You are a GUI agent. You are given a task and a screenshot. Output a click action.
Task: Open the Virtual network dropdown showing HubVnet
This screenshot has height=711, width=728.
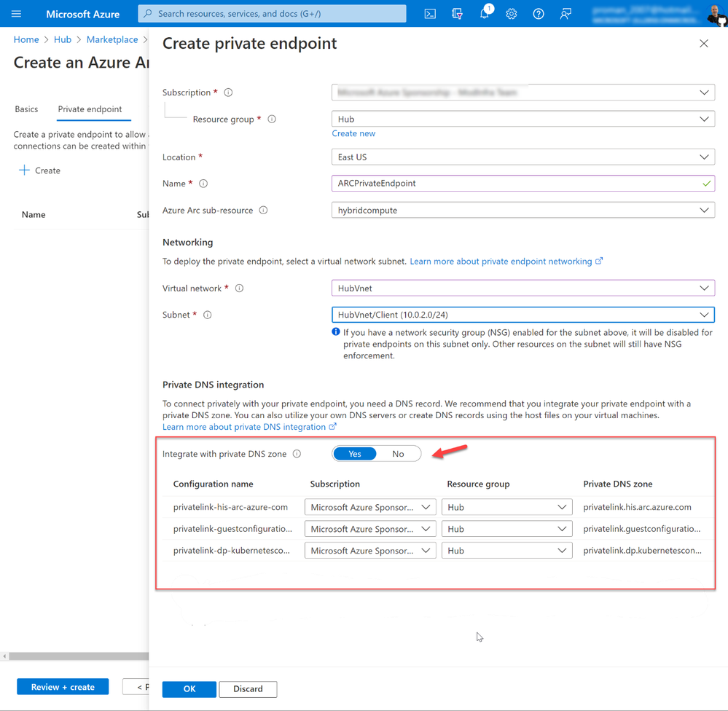[x=523, y=288]
